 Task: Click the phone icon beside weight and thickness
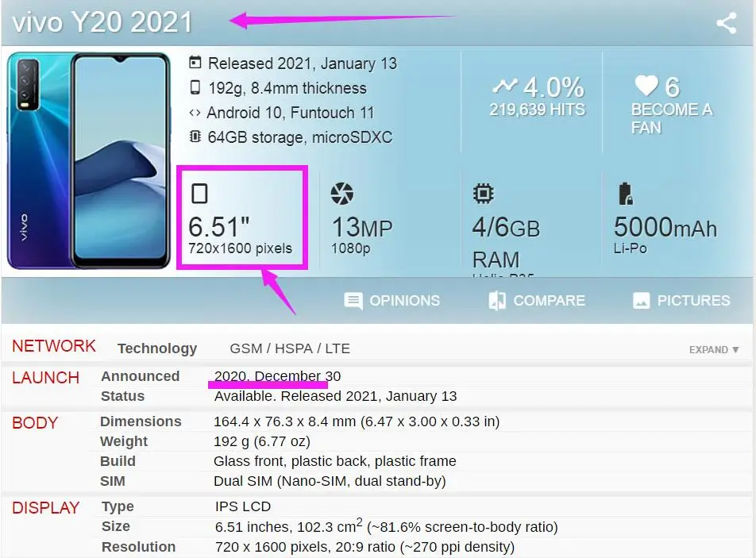195,87
